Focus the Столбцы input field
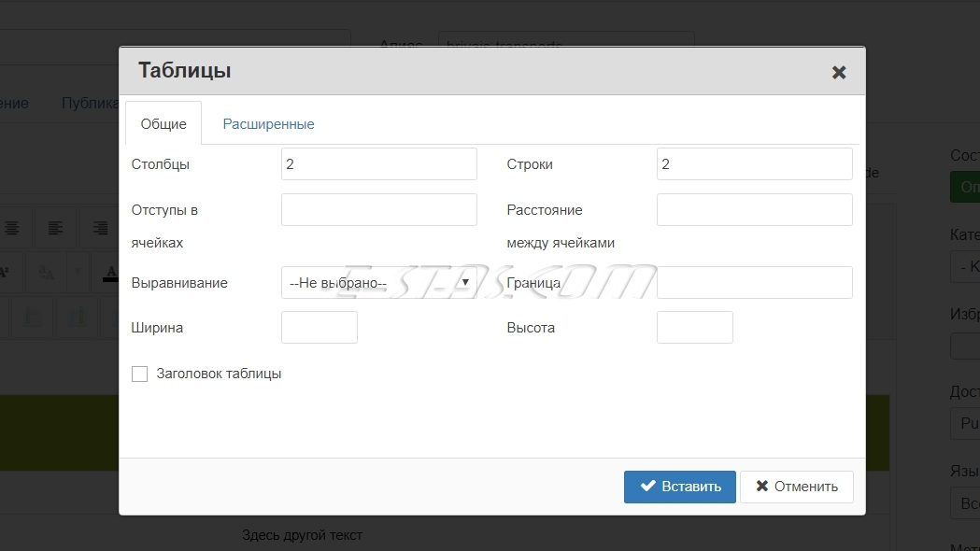 coord(378,163)
